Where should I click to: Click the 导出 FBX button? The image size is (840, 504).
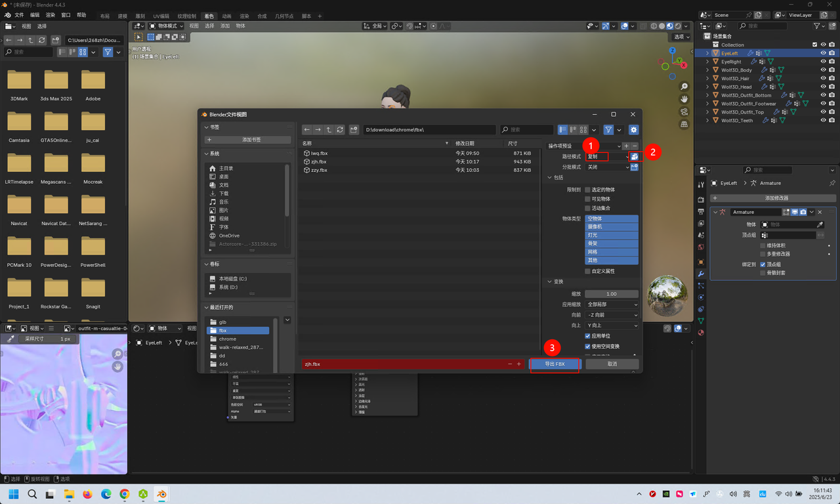point(555,364)
